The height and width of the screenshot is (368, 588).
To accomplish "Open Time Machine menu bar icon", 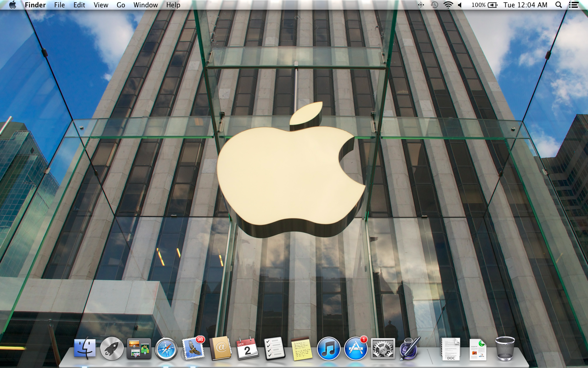I will coord(434,5).
